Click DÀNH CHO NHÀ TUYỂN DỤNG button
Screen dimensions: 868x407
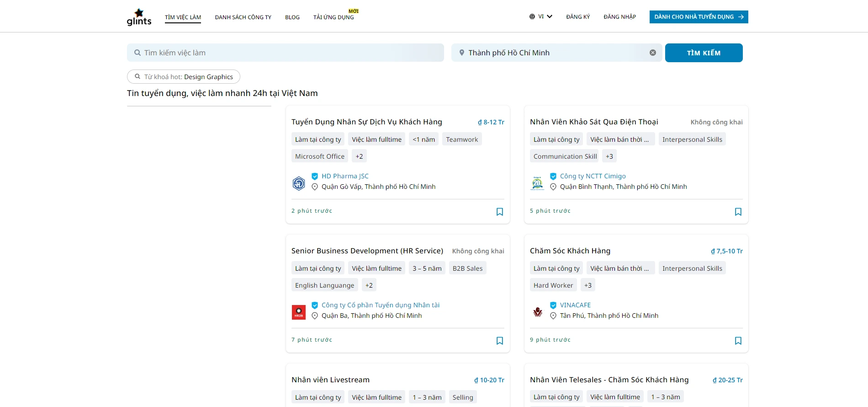coord(699,17)
